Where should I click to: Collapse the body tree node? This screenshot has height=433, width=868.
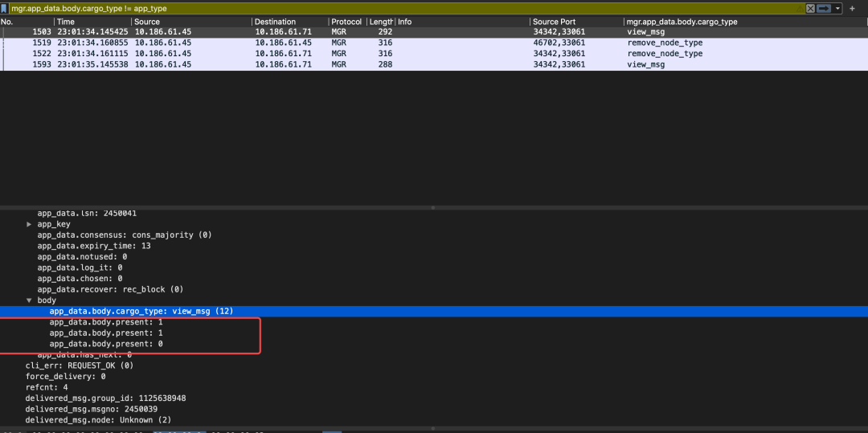[x=29, y=300]
